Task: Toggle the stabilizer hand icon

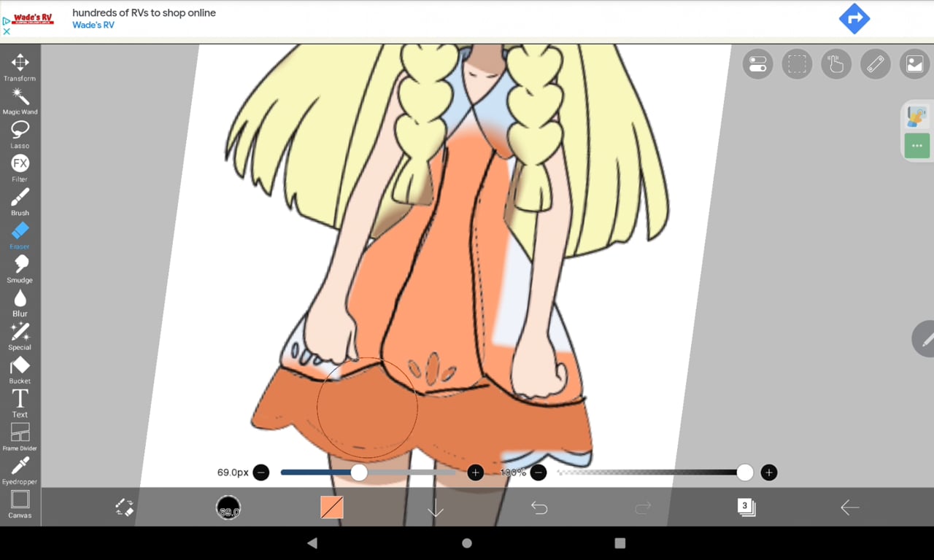Action: tap(836, 64)
